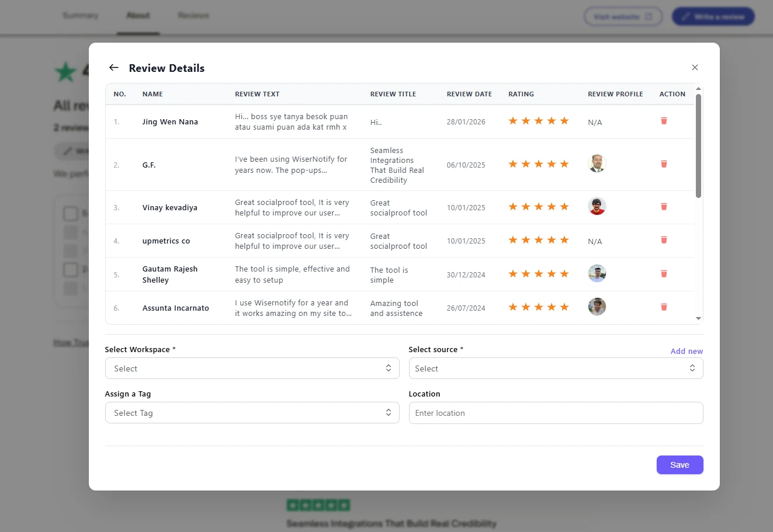The width and height of the screenshot is (773, 532).
Task: Click the scrollbar up arrow in the table
Action: [698, 88]
